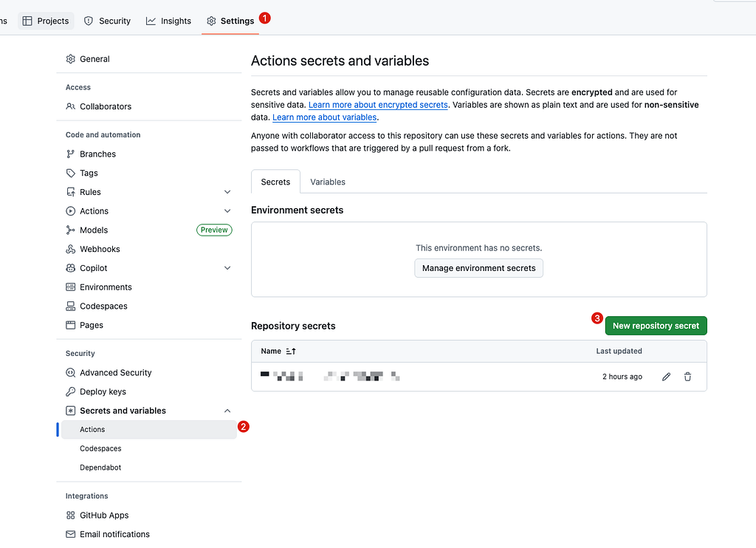Click the Copilot icon in the sidebar
756x548 pixels.
click(70, 268)
